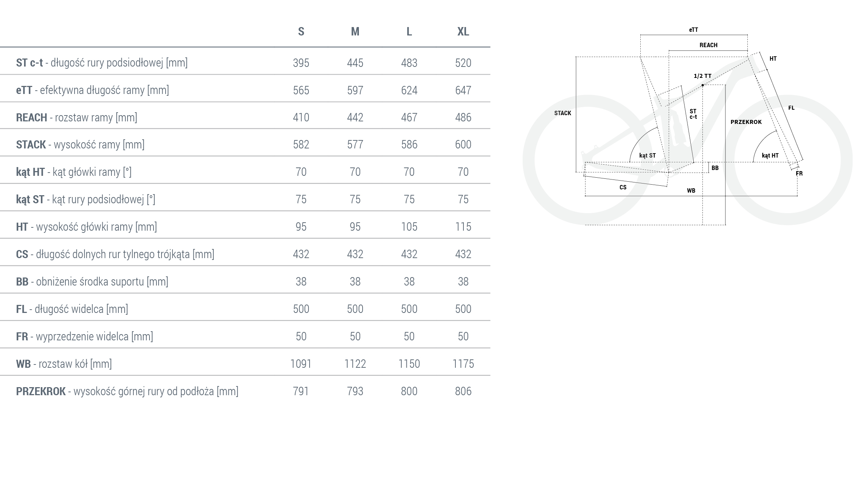Click the eTT value 597 for size M

pos(355,90)
